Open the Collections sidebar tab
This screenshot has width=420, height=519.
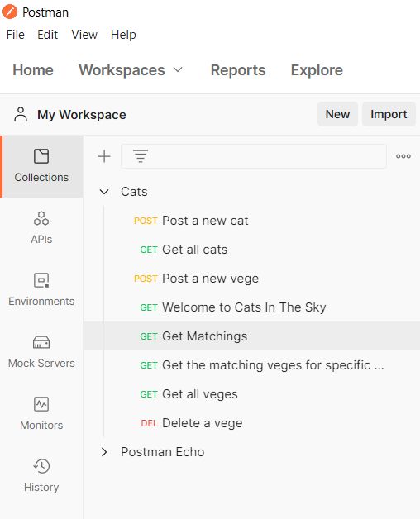coord(41,166)
